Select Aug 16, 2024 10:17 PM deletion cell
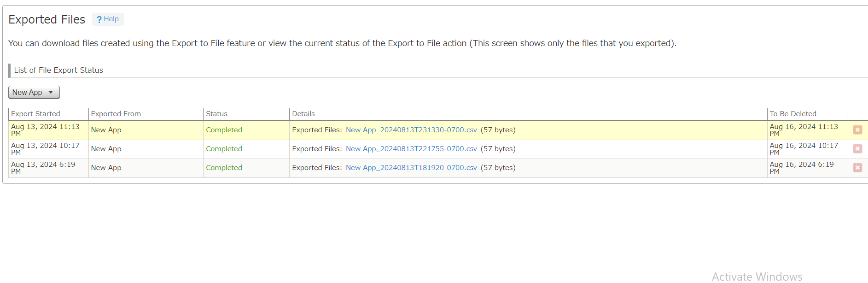The image size is (868, 283). [804, 149]
